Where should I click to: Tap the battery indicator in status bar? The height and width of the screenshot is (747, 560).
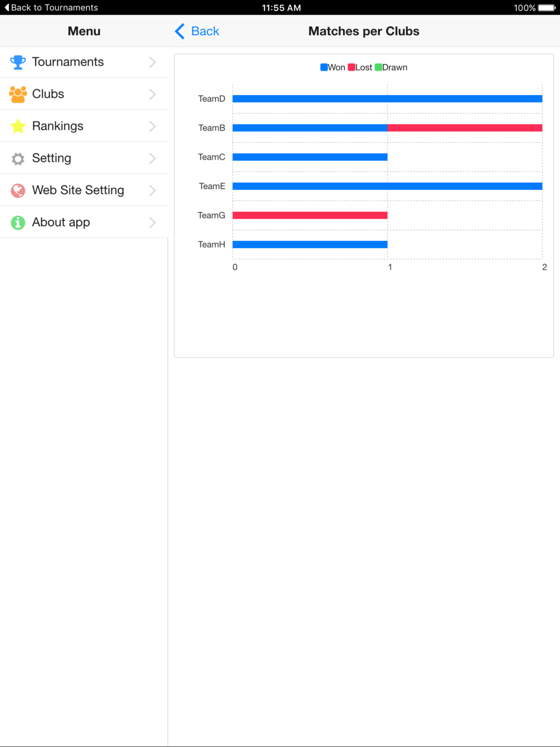pyautogui.click(x=547, y=8)
